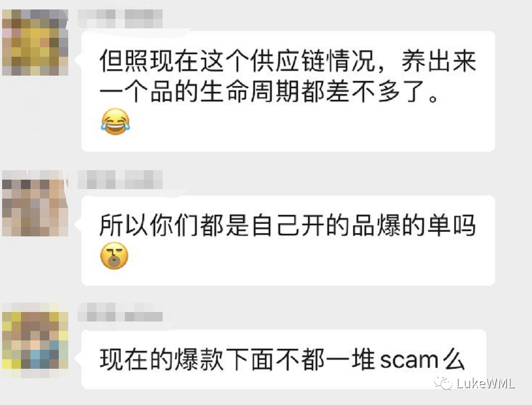Click the yawning face emoji in second message
The height and width of the screenshot is (405, 532).
click(x=114, y=256)
